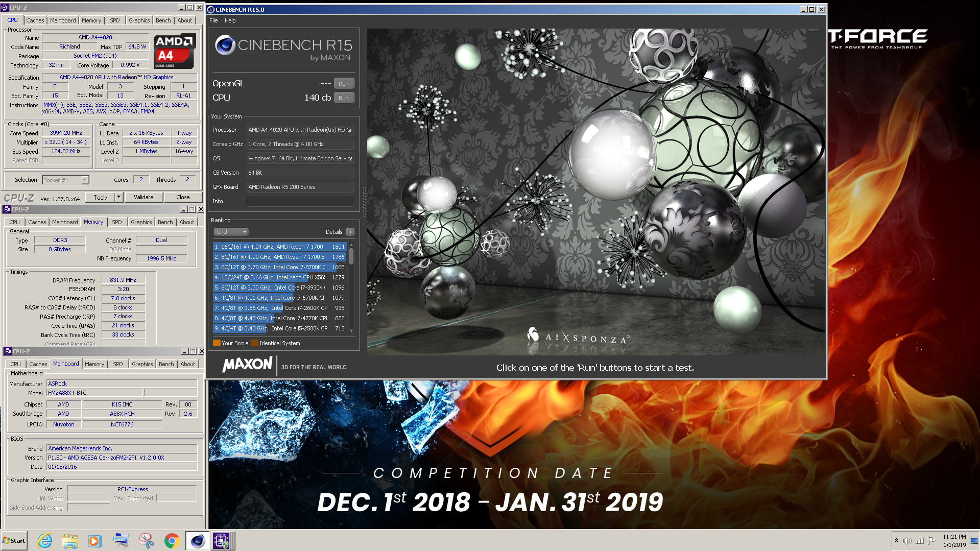The height and width of the screenshot is (551, 980).
Task: Open the Help menu in Cinebench
Action: (x=230, y=20)
